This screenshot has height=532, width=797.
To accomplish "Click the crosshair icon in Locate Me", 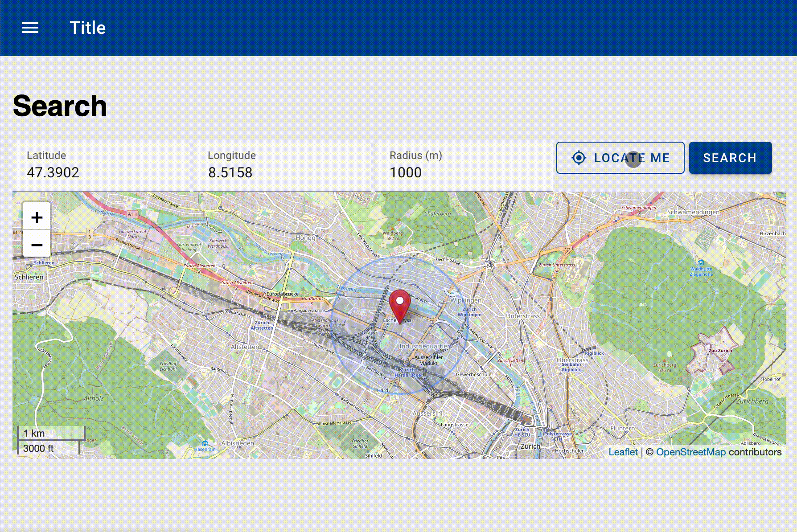I will point(579,158).
